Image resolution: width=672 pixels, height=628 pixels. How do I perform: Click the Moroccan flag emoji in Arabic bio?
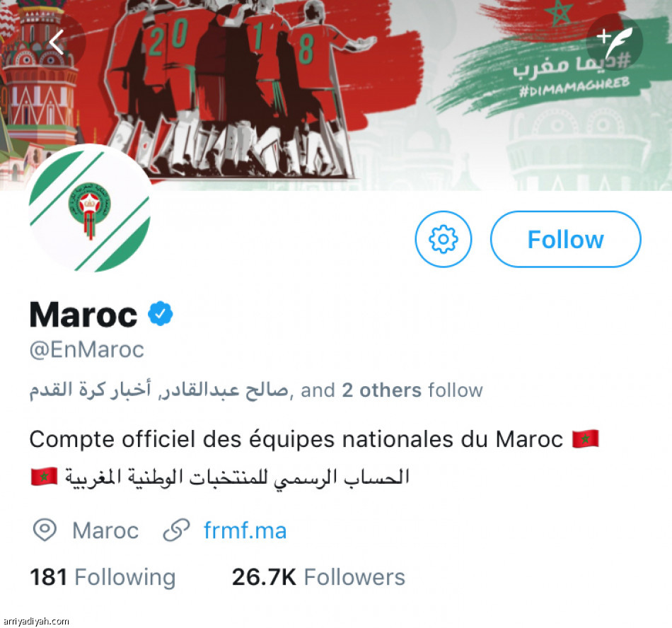point(44,477)
